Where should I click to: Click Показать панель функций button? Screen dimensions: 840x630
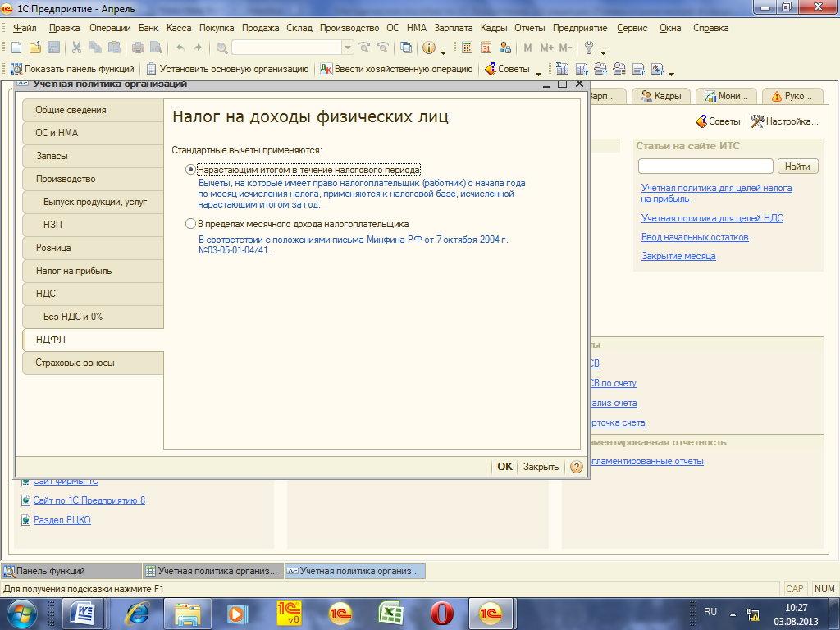[72, 69]
